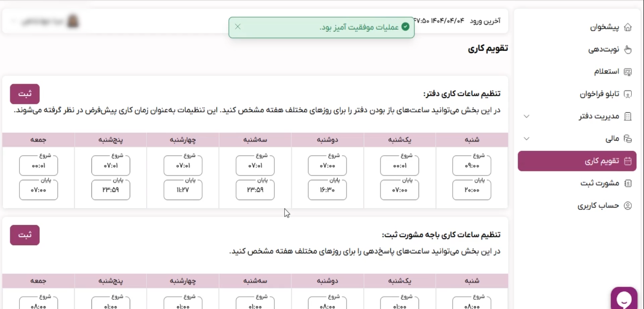Click شنبه column header in office hours table
644x309 pixels.
click(471, 140)
